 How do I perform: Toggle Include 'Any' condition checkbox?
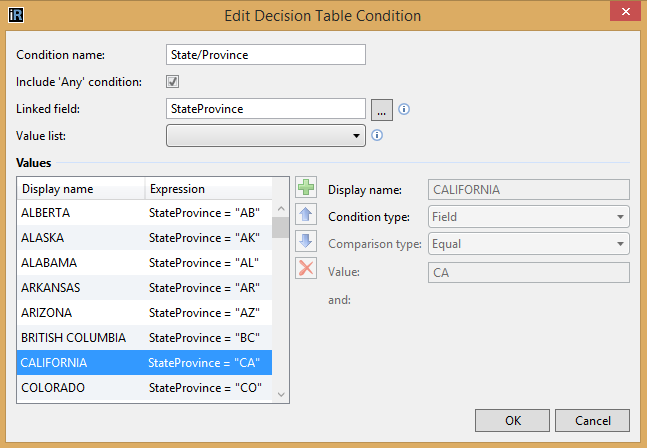tap(172, 82)
